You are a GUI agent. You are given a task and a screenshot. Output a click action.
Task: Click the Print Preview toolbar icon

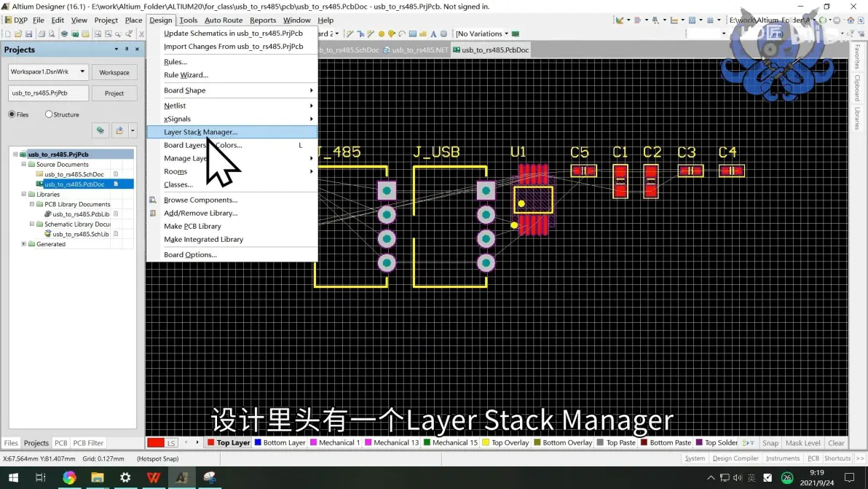[x=52, y=34]
